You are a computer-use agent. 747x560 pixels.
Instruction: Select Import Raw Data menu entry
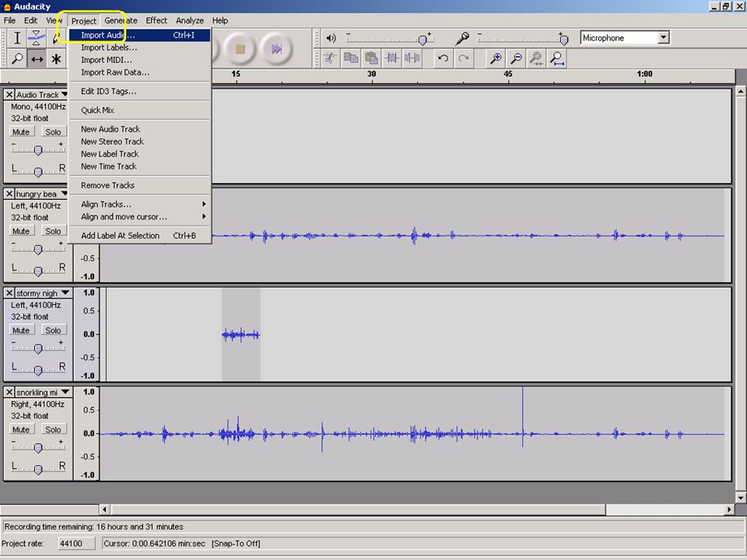(139, 72)
